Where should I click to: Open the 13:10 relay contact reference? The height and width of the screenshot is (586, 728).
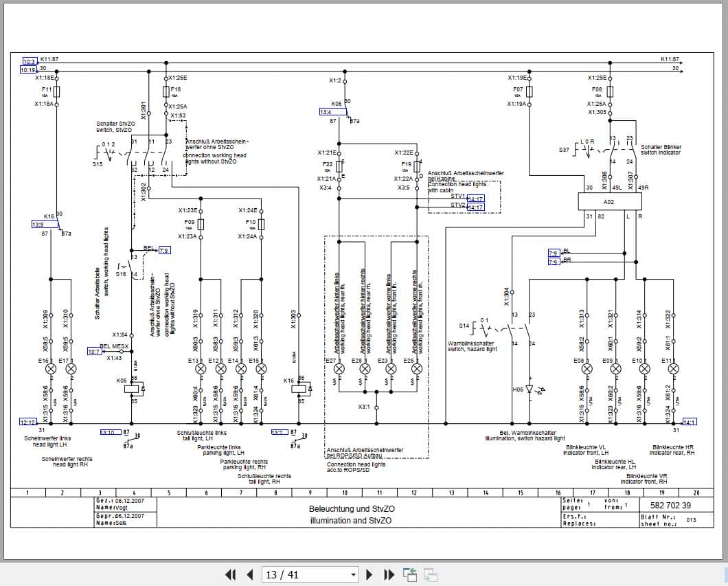(111, 432)
